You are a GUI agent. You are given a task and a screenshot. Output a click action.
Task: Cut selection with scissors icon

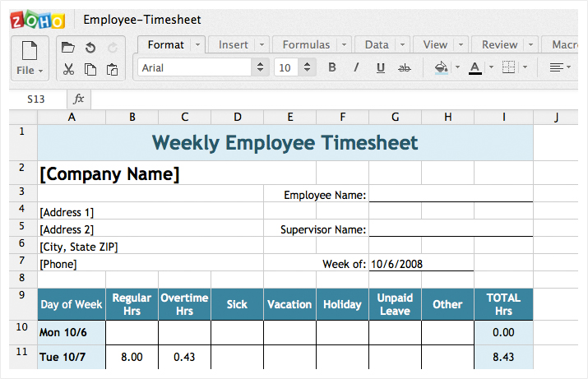(68, 69)
